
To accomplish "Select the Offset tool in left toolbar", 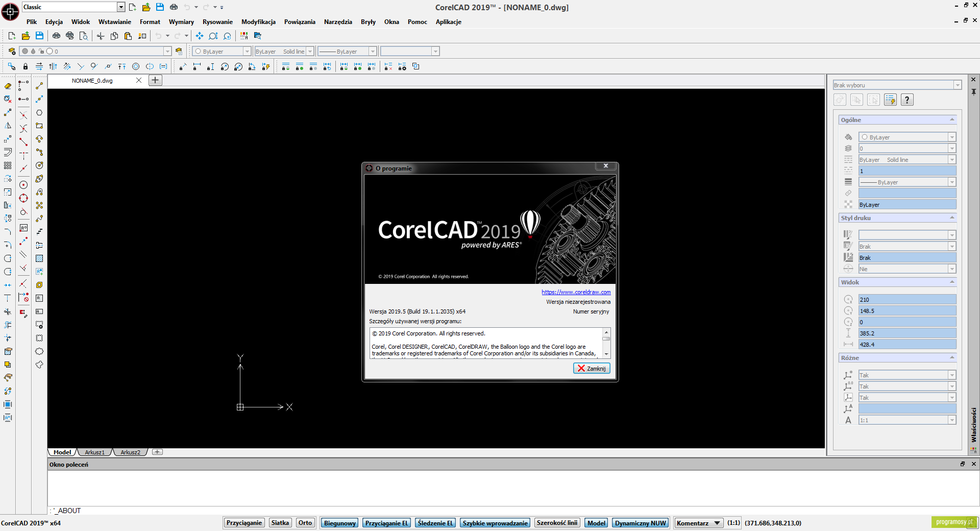I will point(8,152).
